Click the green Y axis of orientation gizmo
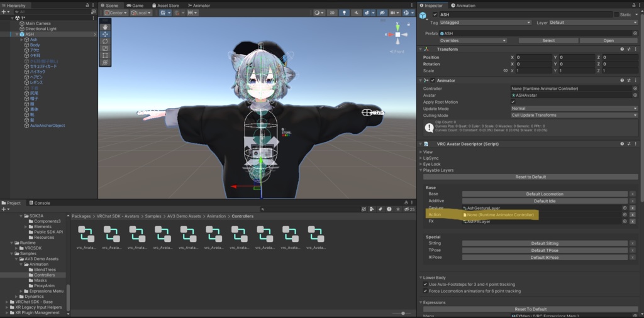Viewport: 644px width, 318px height. [397, 28]
